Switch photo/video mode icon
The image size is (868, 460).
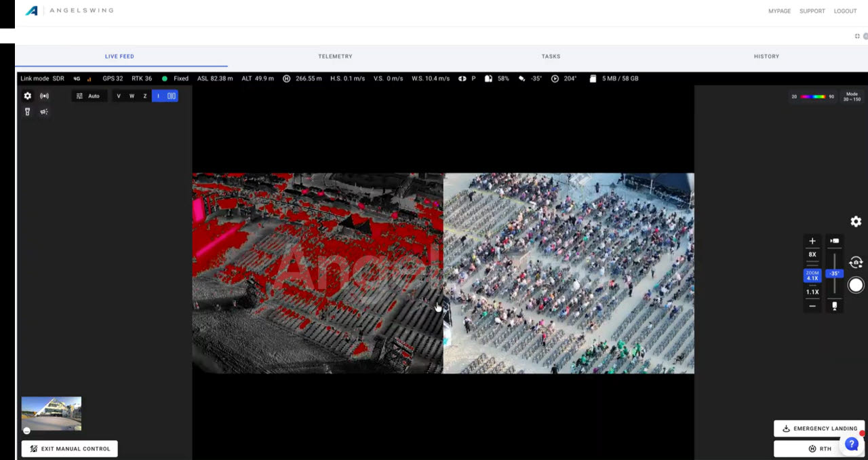pyautogui.click(x=856, y=263)
